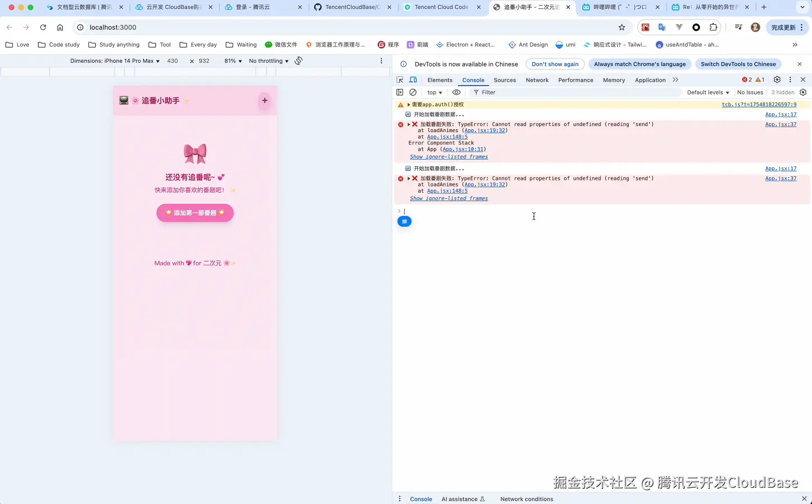Image resolution: width=812 pixels, height=504 pixels.
Task: Clear the console output
Action: pos(413,92)
